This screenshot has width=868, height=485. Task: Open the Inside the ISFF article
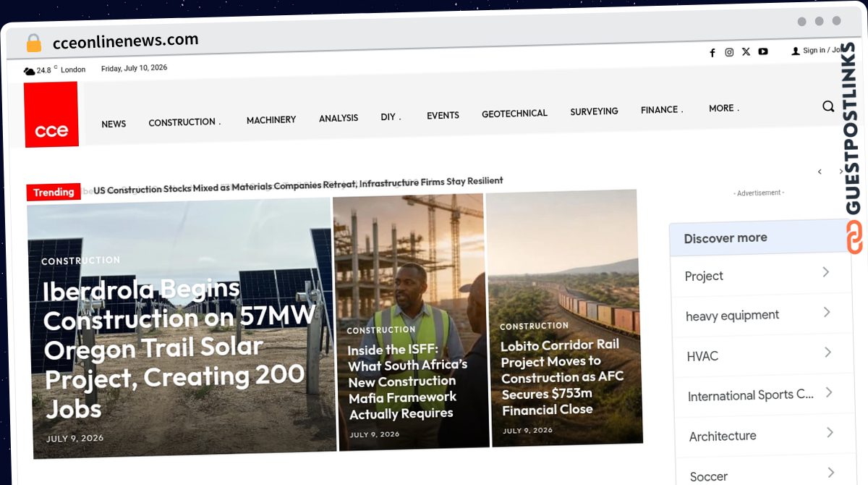coord(408,381)
